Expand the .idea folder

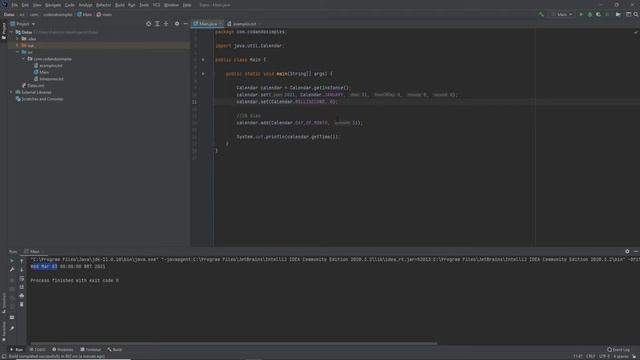pos(18,39)
